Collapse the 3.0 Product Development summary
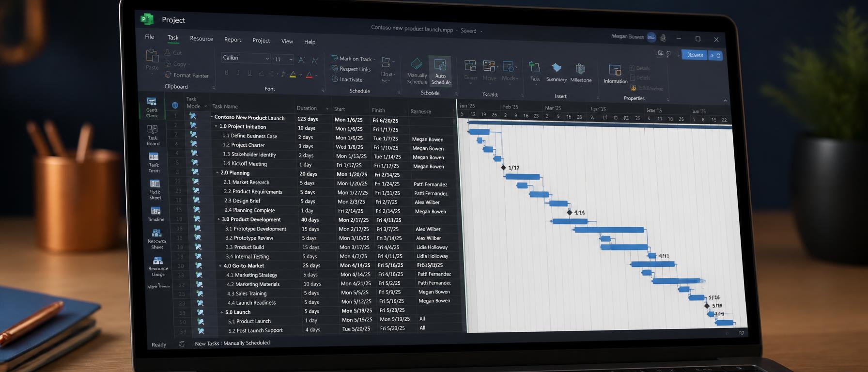Viewport: 868px width, 372px height. pyautogui.click(x=218, y=219)
